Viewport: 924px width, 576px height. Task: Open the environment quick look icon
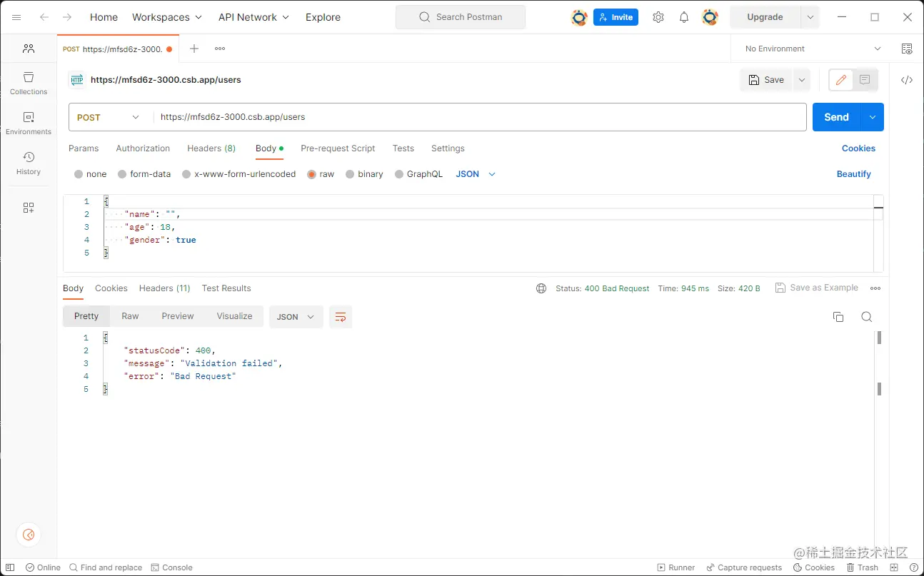click(907, 49)
